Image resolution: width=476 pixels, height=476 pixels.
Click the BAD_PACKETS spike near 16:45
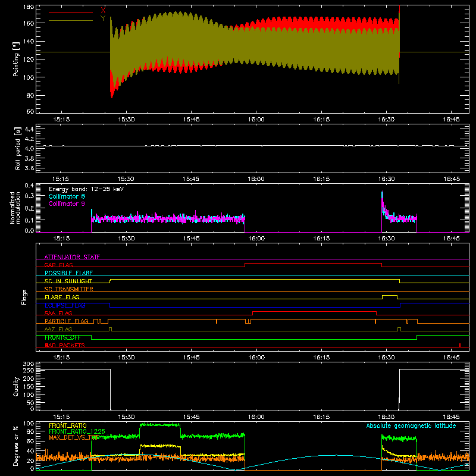coord(460,345)
